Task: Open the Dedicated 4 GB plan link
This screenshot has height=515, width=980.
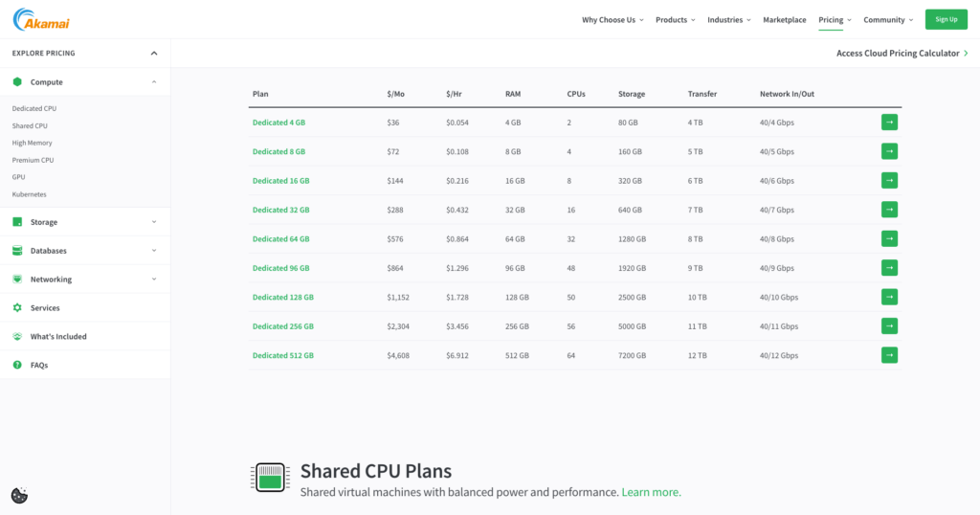Action: pos(278,123)
